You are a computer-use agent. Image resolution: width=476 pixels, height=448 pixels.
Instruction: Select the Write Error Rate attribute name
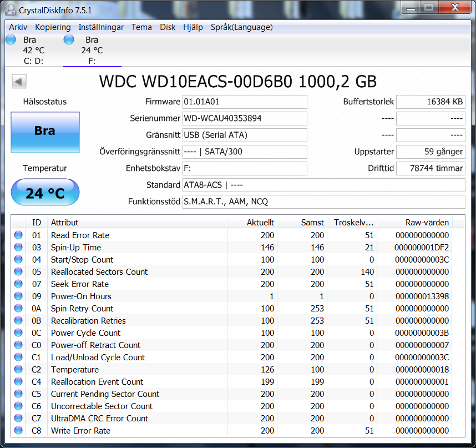tap(80, 431)
